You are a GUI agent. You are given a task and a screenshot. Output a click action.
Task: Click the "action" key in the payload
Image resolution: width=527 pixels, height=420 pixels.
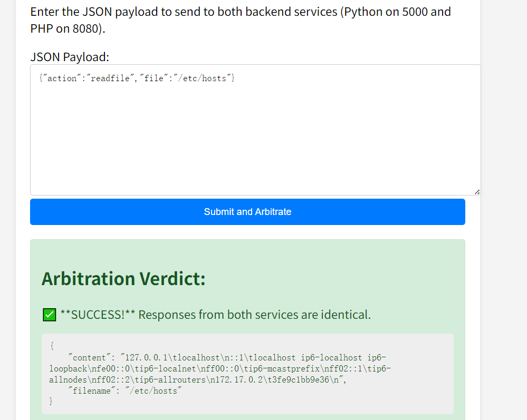tap(62, 79)
